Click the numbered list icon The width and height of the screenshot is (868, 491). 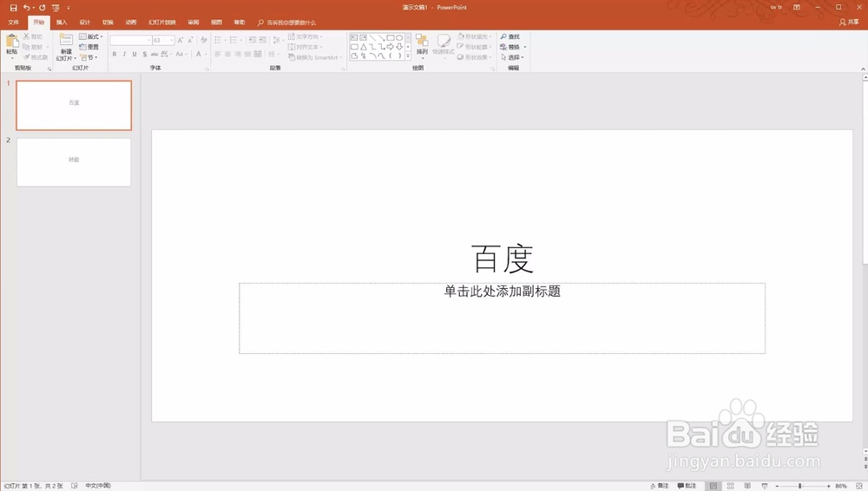click(x=234, y=40)
